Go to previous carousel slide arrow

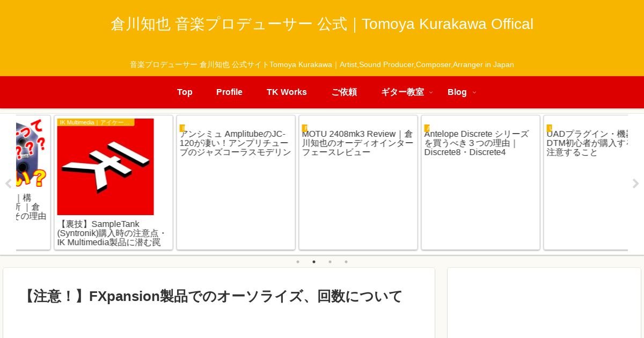8,183
